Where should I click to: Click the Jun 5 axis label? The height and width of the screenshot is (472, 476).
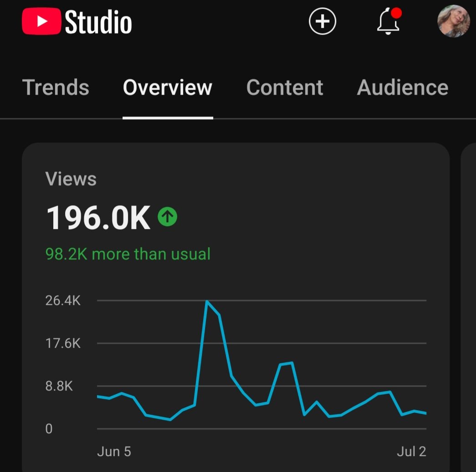click(x=114, y=451)
